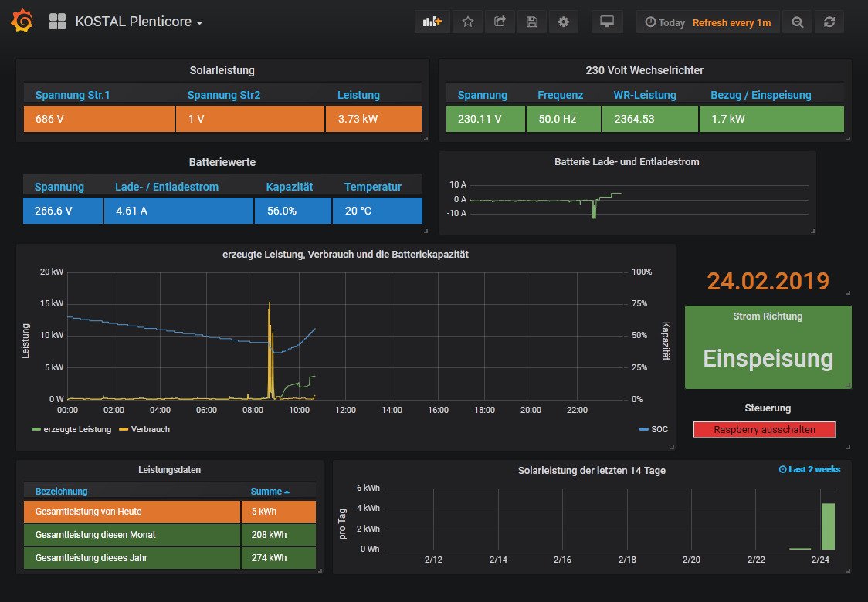This screenshot has width=868, height=602.
Task: Toggle the erzeugte Leistung legend series
Action: click(x=76, y=429)
